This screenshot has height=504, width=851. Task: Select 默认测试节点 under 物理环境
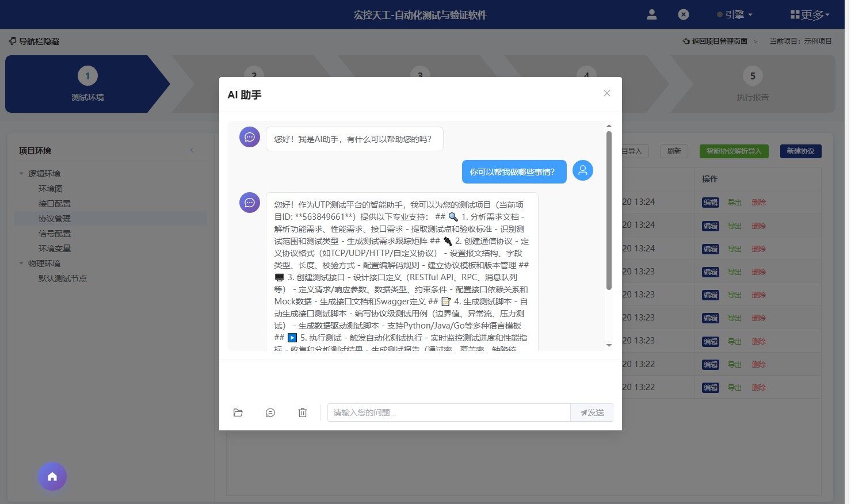pyautogui.click(x=62, y=278)
